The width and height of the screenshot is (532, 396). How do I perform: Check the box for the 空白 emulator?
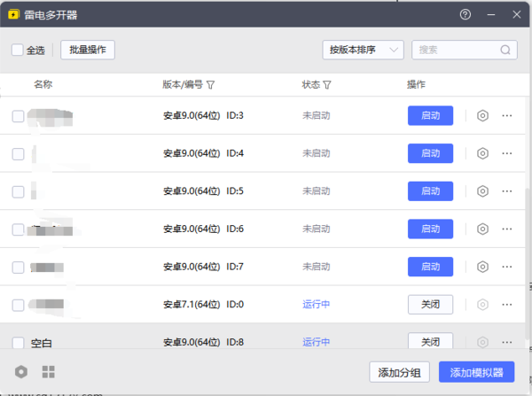(x=18, y=343)
